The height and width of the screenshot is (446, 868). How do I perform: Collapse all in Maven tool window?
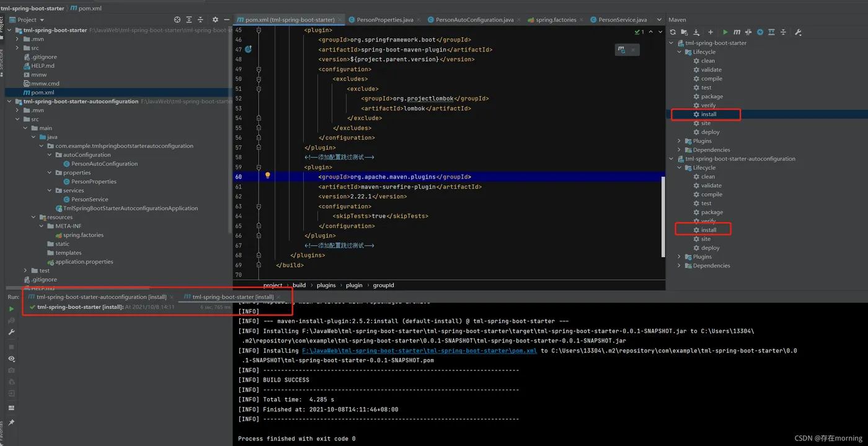(783, 32)
